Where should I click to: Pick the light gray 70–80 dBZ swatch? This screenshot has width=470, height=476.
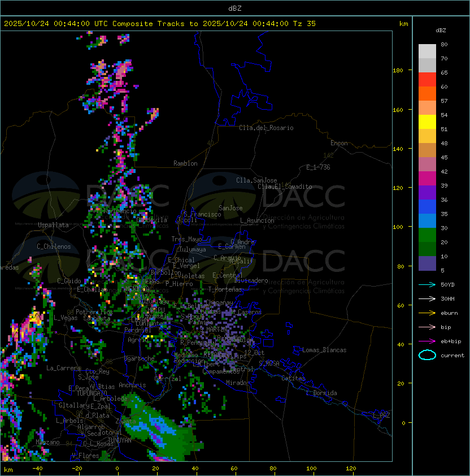(427, 51)
